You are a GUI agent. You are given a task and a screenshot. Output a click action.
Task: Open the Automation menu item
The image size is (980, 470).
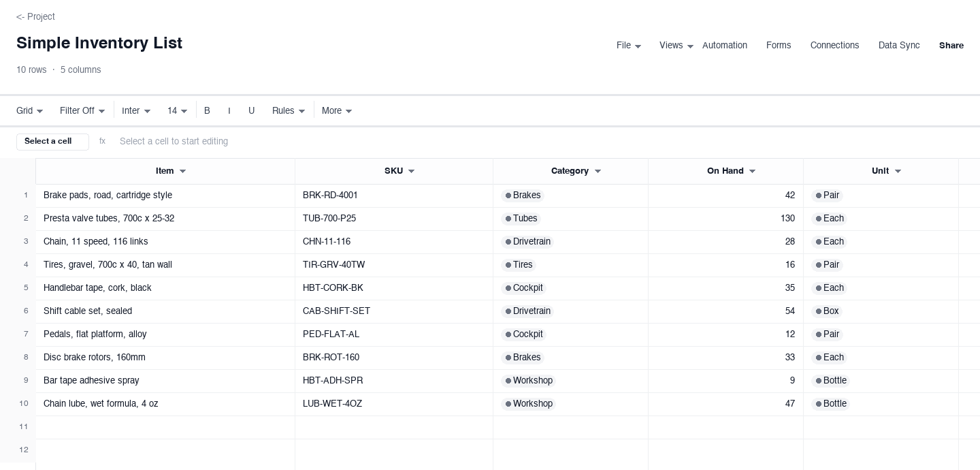[725, 46]
